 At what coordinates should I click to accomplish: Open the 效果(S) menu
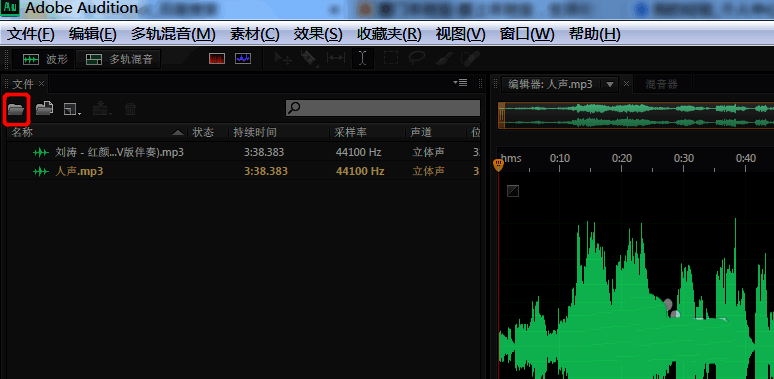318,34
